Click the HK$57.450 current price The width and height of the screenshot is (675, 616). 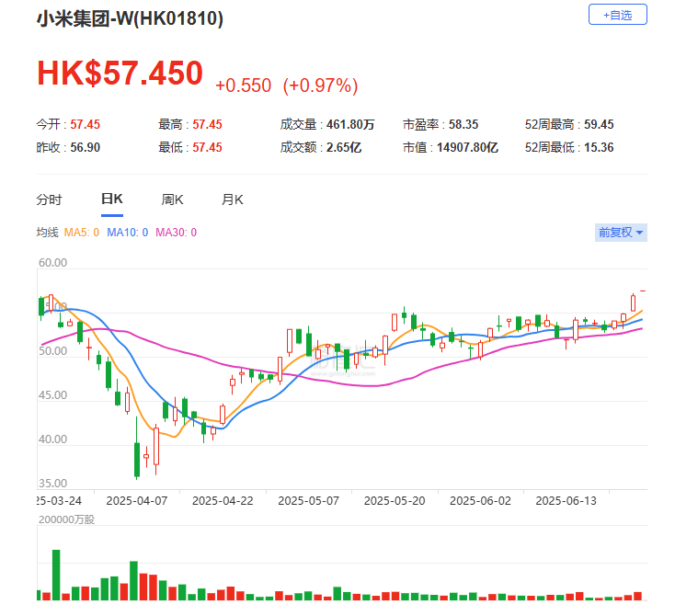[x=120, y=74]
